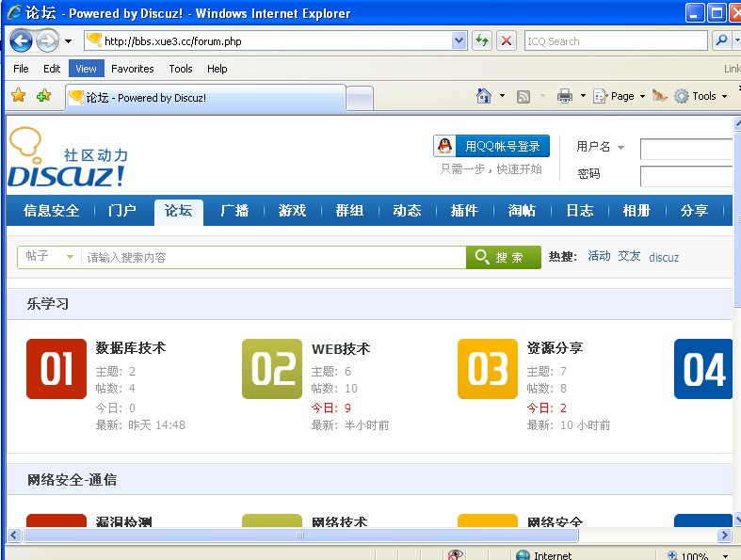Open Favorites Center star icon
The width and height of the screenshot is (741, 560).
(18, 96)
